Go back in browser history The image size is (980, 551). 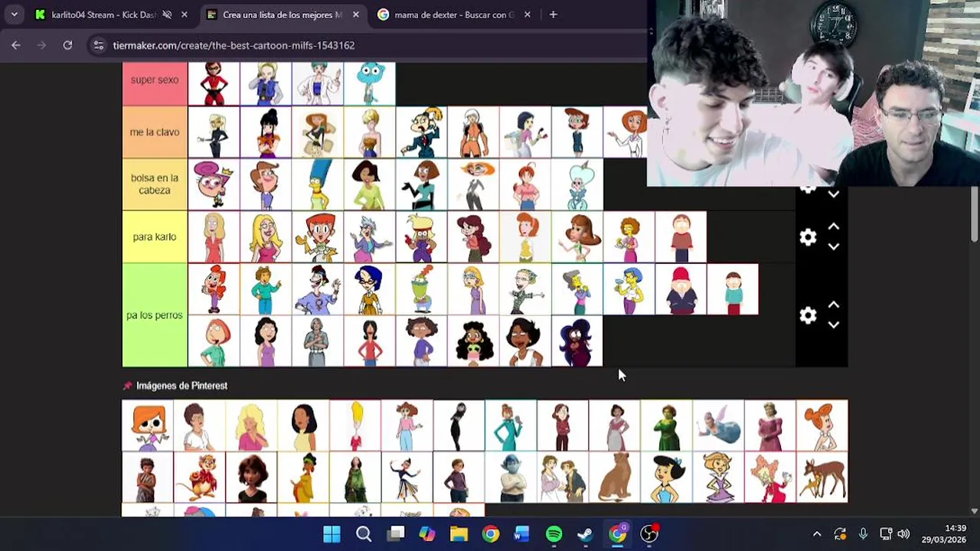click(16, 45)
